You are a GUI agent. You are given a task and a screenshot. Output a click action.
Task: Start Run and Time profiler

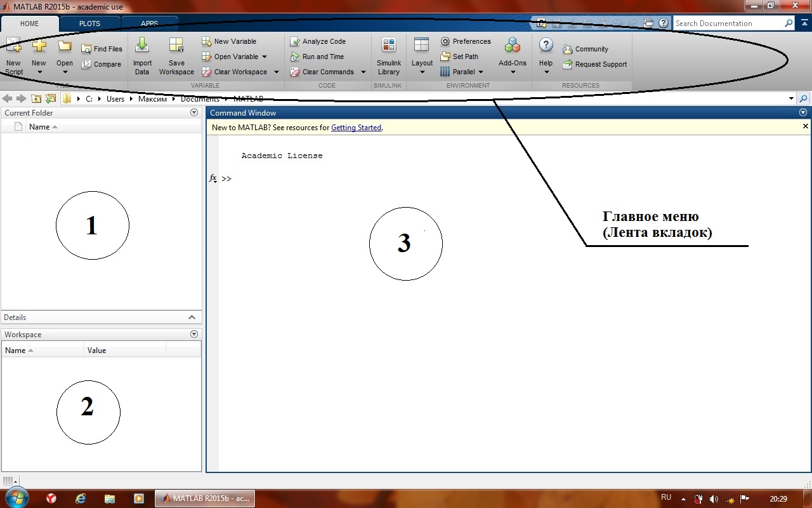(317, 57)
